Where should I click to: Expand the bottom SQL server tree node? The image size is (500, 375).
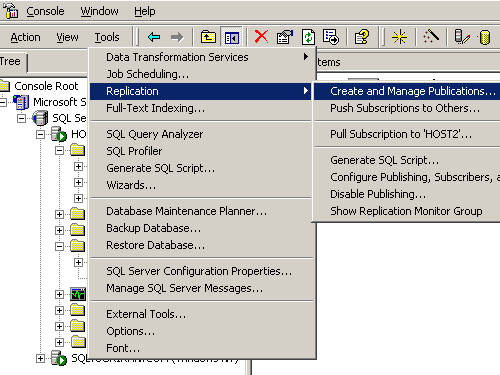click(x=40, y=358)
